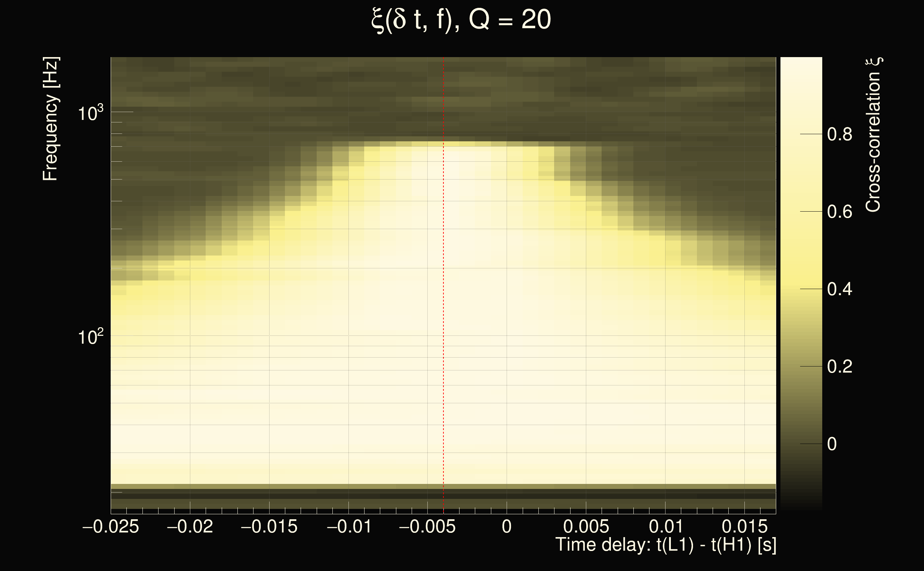Click the 0.015 x-axis tick label
This screenshot has height=571, width=924.
click(x=744, y=527)
